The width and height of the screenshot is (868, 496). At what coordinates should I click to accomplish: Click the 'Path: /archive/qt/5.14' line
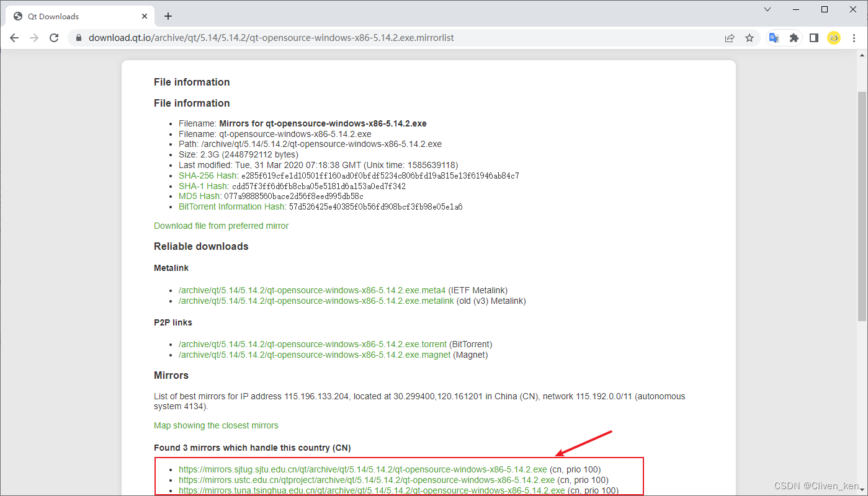[x=310, y=144]
